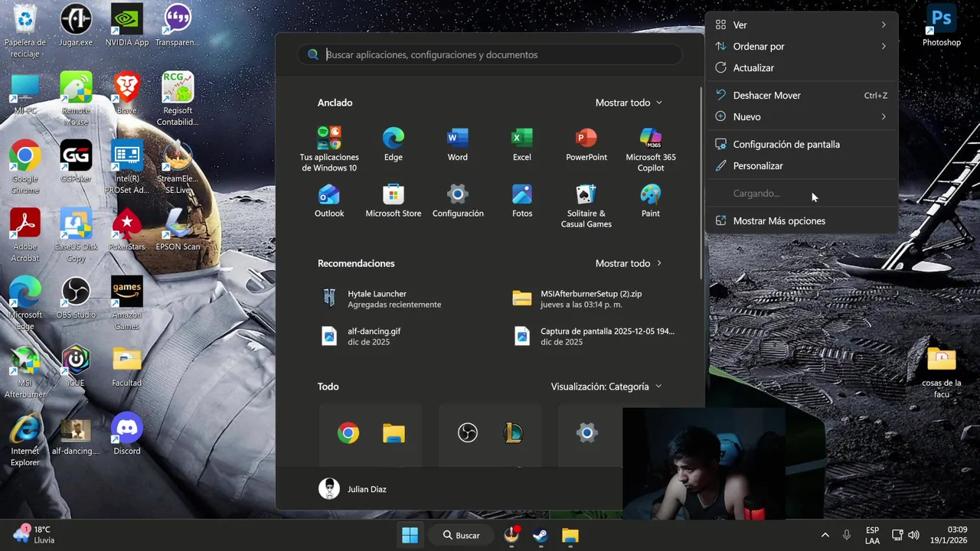The width and height of the screenshot is (980, 551).
Task: Open cosas de la facu folder
Action: [x=941, y=372]
